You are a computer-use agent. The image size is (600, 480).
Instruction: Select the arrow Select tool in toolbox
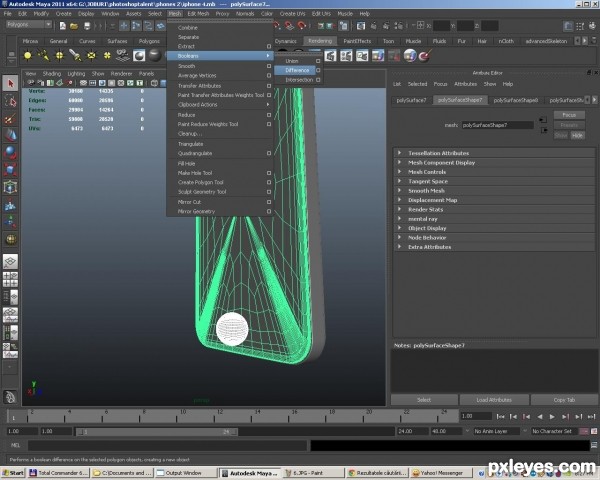[10, 83]
